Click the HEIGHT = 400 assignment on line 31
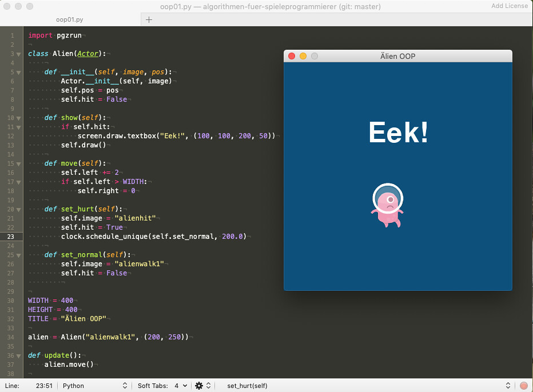 tap(53, 310)
